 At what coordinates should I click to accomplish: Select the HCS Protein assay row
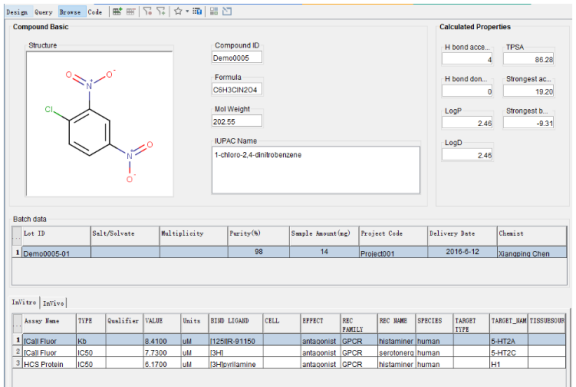click(289, 364)
